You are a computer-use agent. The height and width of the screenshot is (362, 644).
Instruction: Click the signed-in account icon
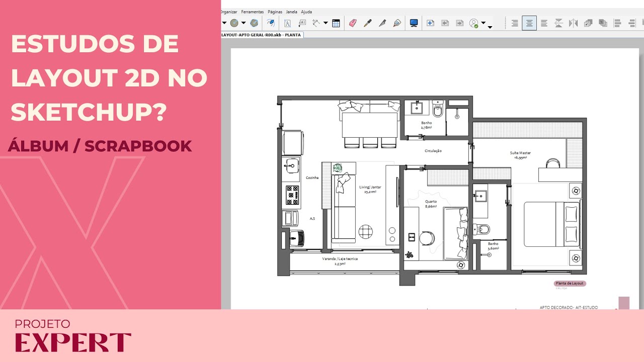[474, 23]
